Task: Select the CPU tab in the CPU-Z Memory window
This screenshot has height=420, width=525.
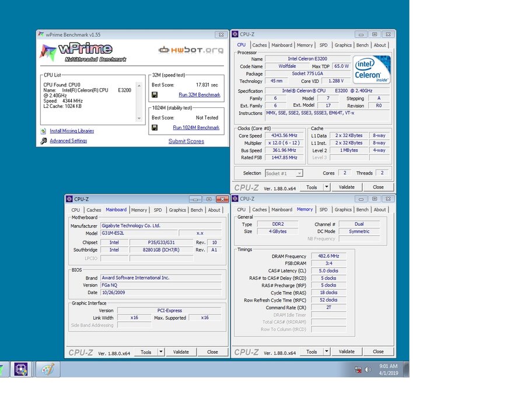Action: pyautogui.click(x=242, y=209)
